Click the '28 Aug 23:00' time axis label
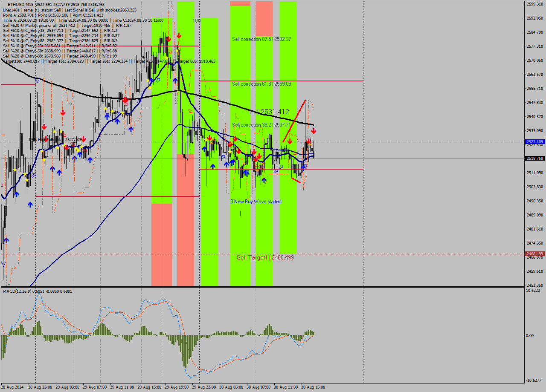 40,387
